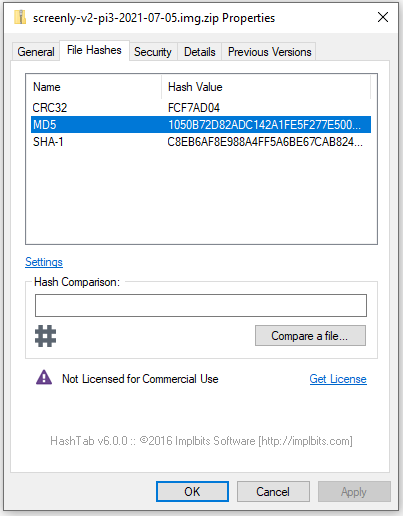The height and width of the screenshot is (516, 403).
Task: Click the Compare a file button
Action: (x=310, y=336)
